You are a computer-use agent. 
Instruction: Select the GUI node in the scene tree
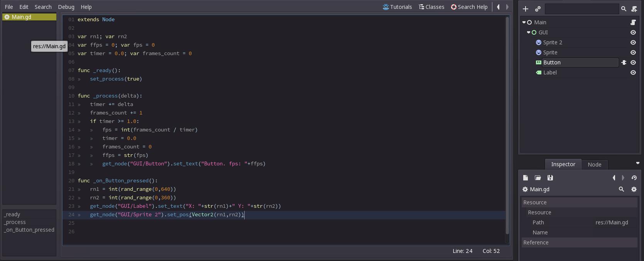point(543,32)
